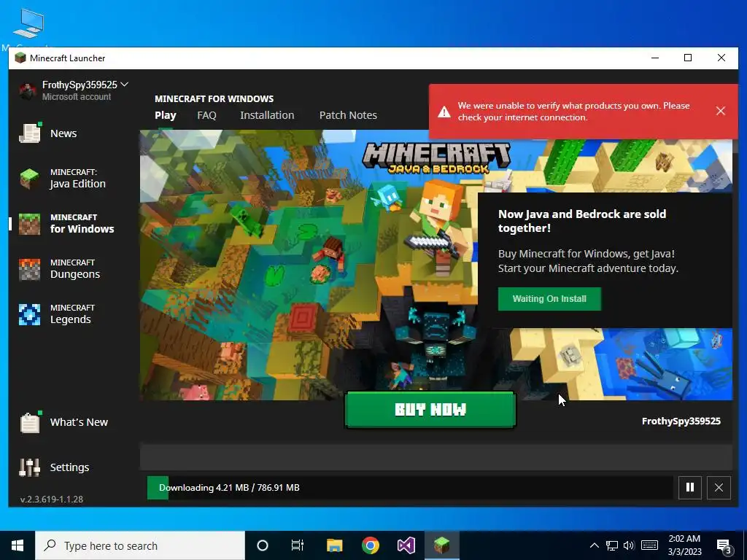Switch to the FAQ tab
747x560 pixels.
click(x=206, y=115)
